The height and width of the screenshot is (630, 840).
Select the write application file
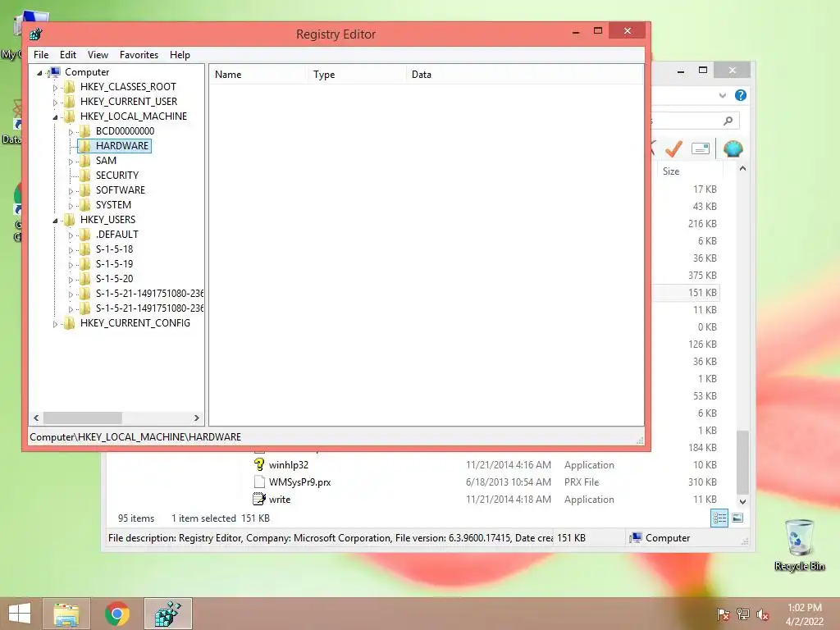[x=279, y=500]
